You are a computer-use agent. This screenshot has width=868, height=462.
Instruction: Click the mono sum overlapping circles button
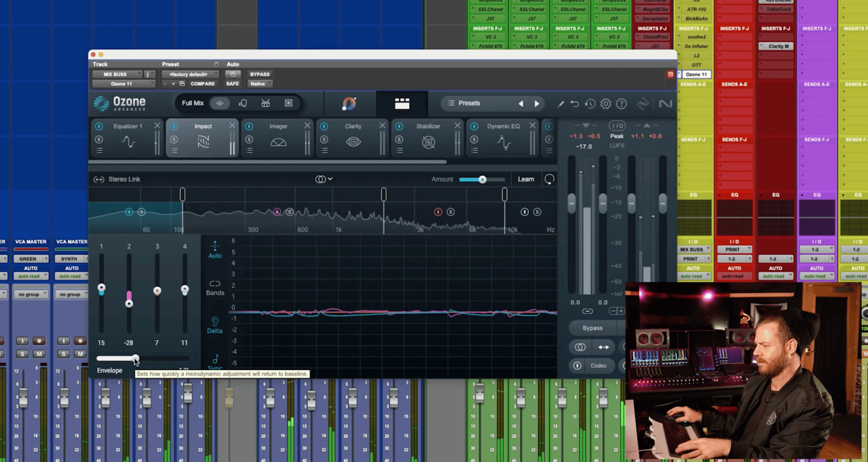point(580,347)
